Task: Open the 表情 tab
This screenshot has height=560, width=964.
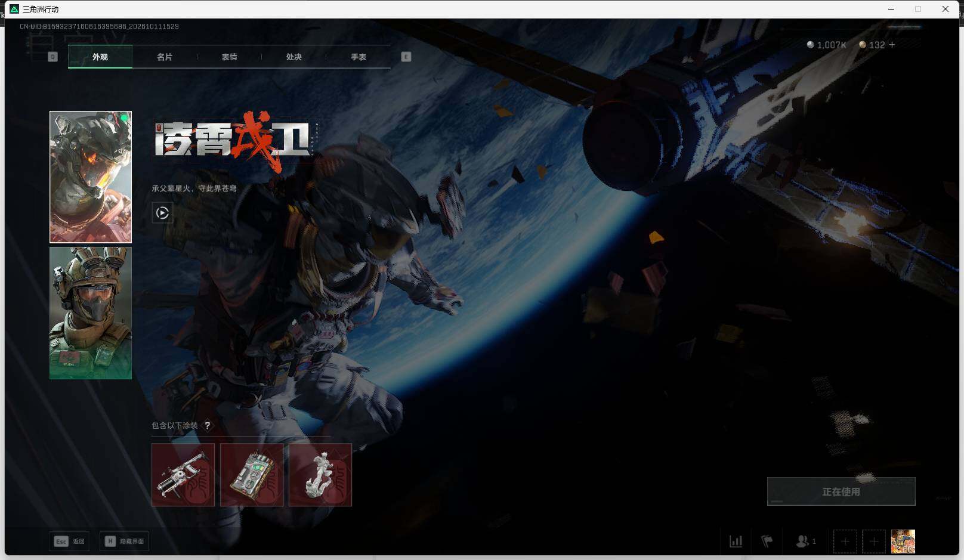Action: pyautogui.click(x=229, y=57)
